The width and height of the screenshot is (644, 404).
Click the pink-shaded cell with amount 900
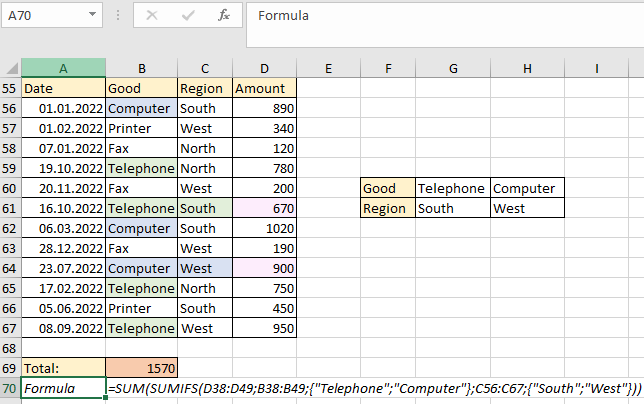(264, 268)
